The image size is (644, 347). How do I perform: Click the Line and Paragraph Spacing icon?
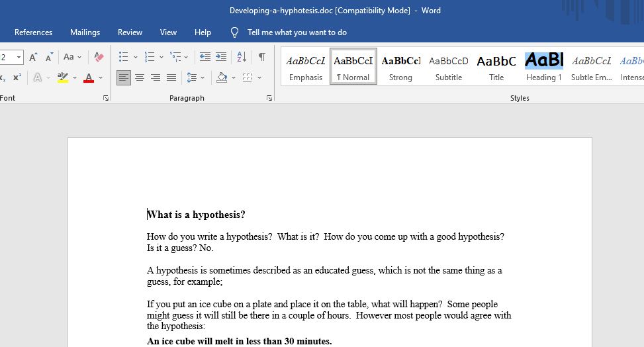click(x=191, y=77)
